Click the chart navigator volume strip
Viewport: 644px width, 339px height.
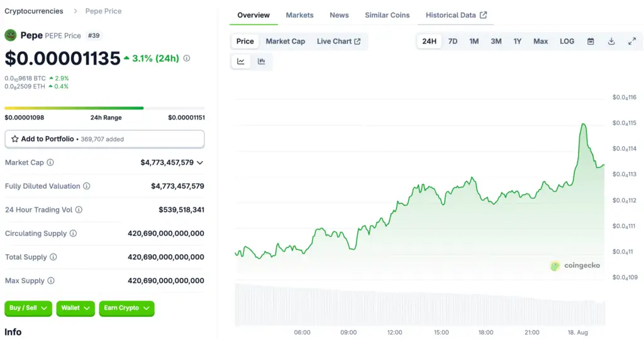coord(419,305)
